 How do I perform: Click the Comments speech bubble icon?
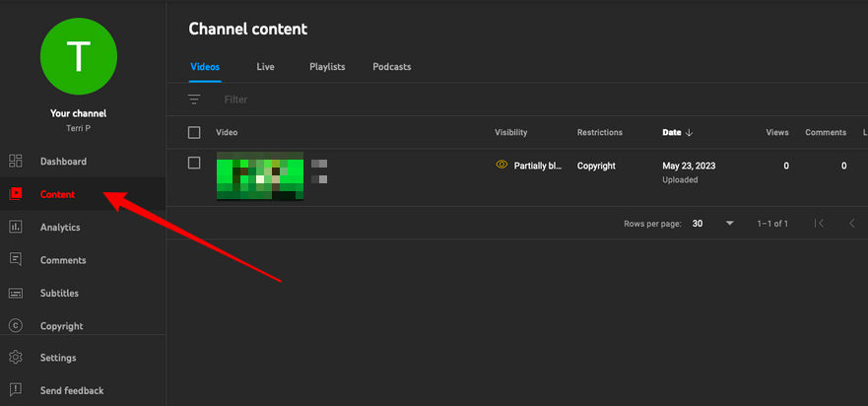(x=16, y=260)
